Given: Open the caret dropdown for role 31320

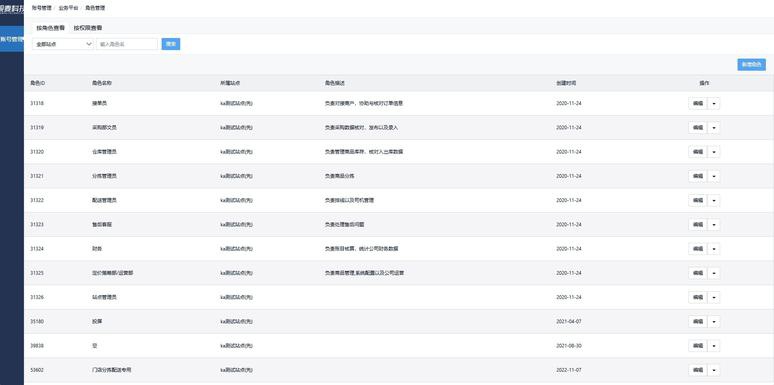Looking at the screenshot, I should 714,152.
